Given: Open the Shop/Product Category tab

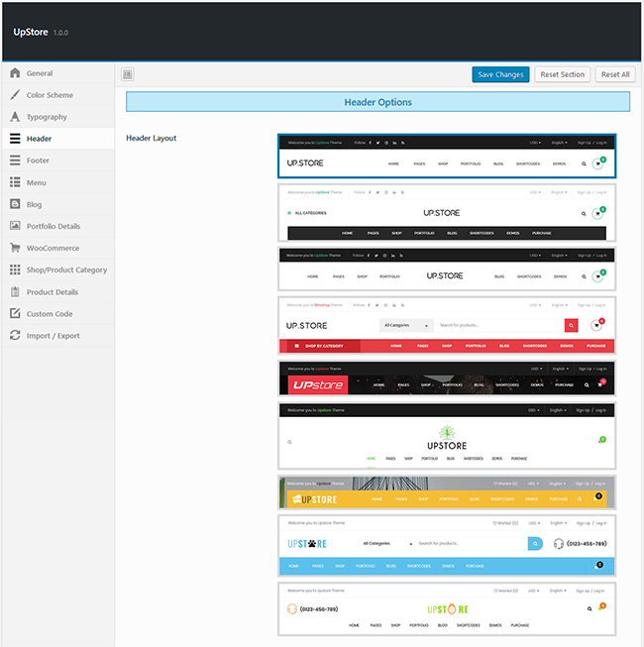Looking at the screenshot, I should click(66, 270).
